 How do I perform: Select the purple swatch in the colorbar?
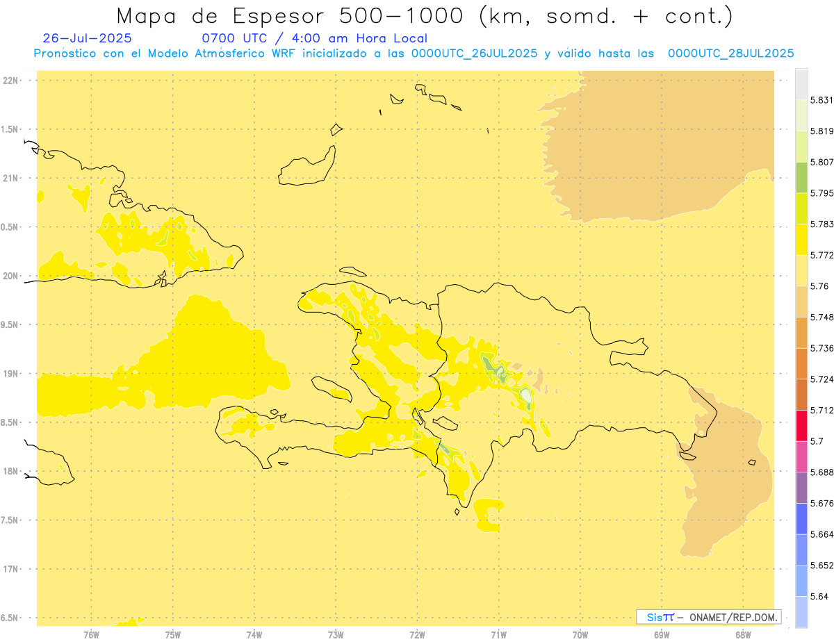click(x=801, y=488)
